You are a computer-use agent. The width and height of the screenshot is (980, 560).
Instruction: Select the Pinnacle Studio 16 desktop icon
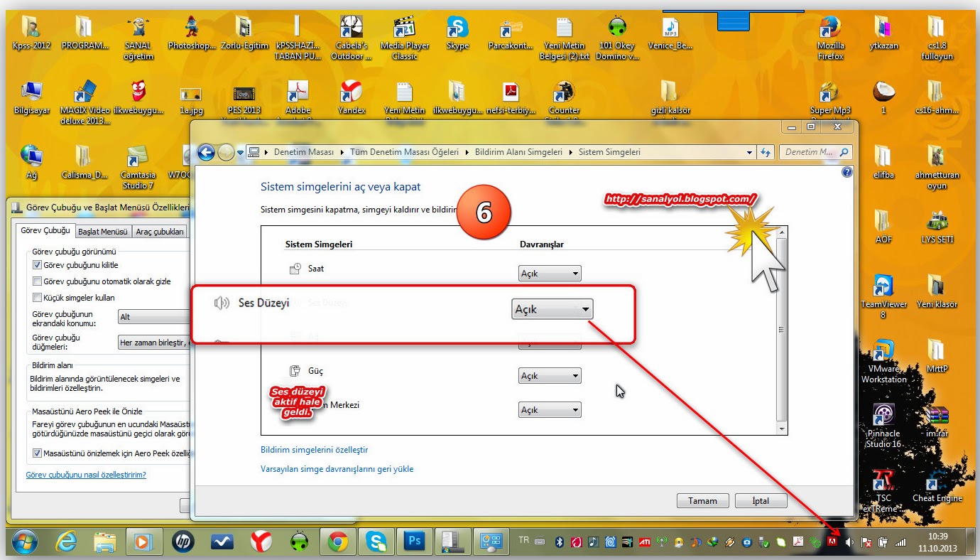click(x=883, y=426)
